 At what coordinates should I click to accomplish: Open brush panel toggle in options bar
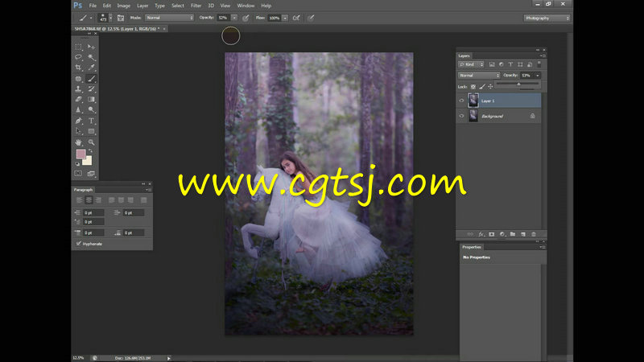[x=121, y=18]
